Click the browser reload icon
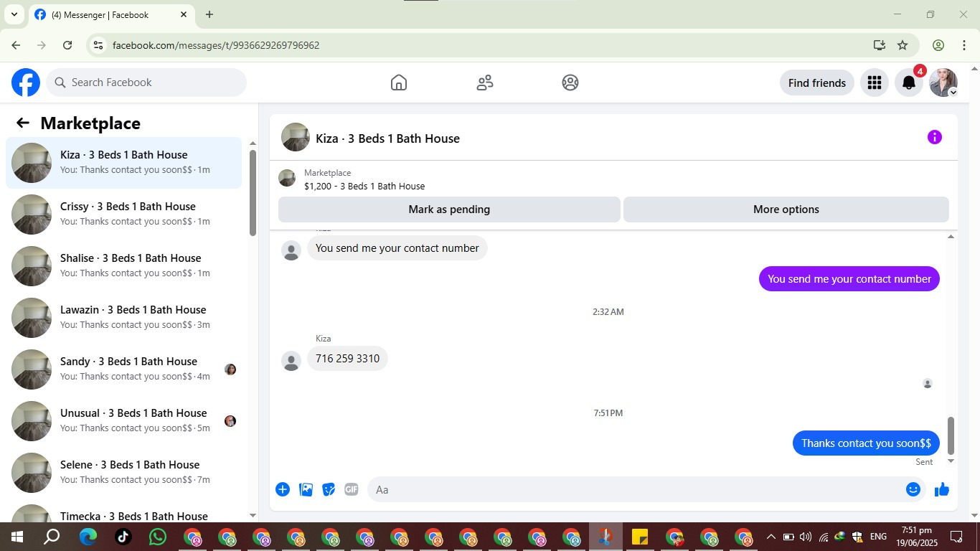This screenshot has width=980, height=551. point(67,45)
